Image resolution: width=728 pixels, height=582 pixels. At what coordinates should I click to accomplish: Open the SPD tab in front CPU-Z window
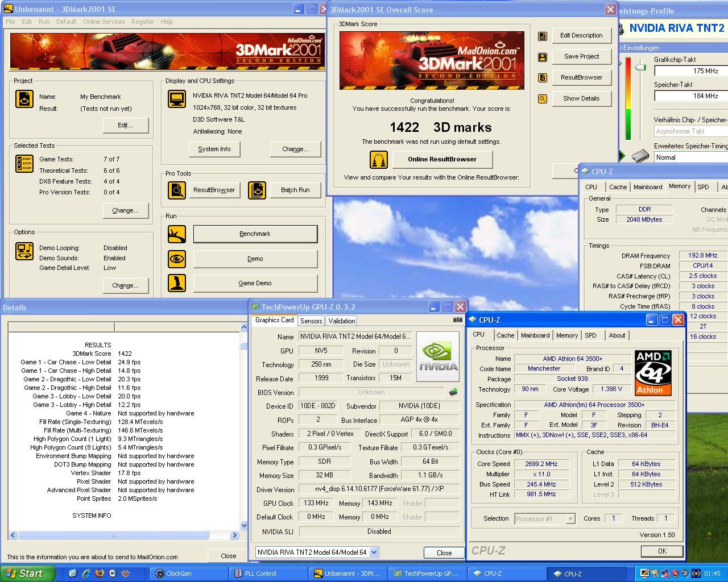590,335
